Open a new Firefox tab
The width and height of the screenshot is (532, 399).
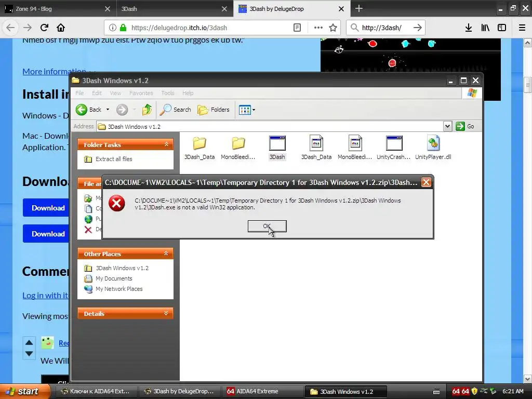pyautogui.click(x=359, y=8)
